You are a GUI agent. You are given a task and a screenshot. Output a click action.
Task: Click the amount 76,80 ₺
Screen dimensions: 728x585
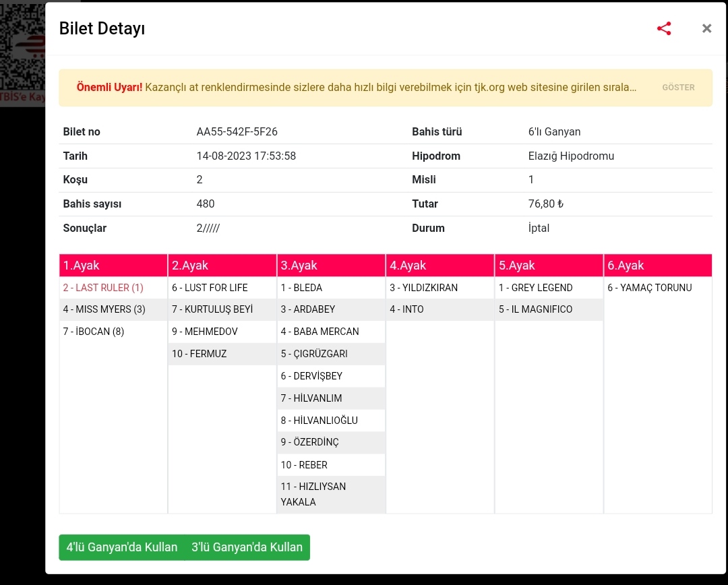(x=545, y=204)
